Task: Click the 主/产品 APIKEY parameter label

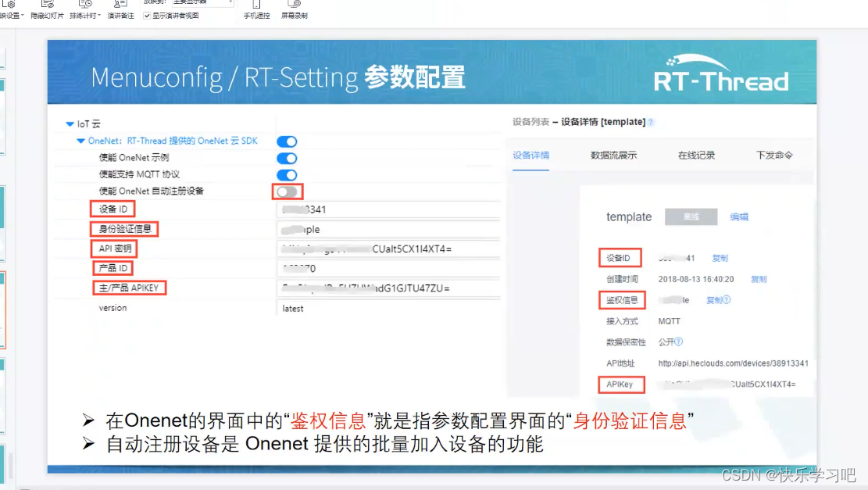Action: coord(129,288)
